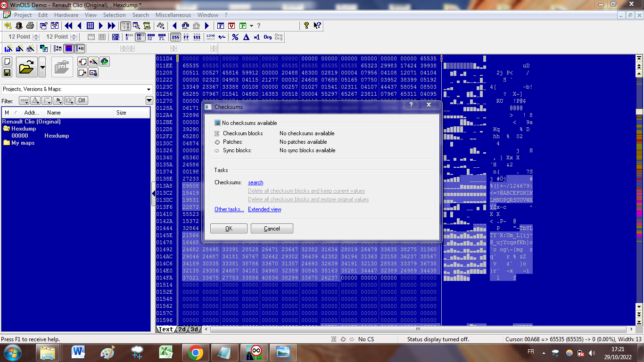Open the Selection menu
The height and width of the screenshot is (362, 644).
click(x=114, y=15)
